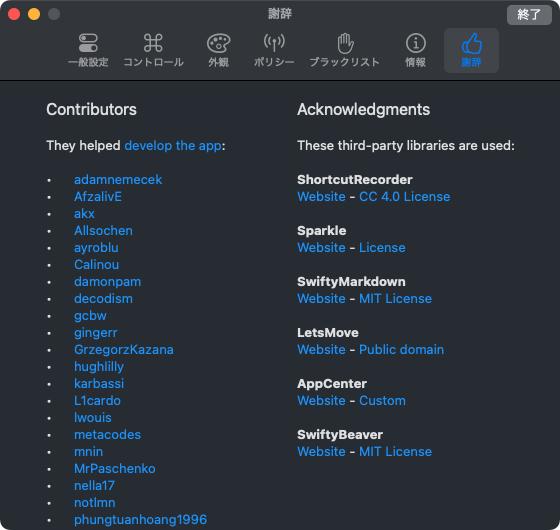Open ShortcutRecorder's CC 4.0 License link
The image size is (560, 530).
click(404, 196)
